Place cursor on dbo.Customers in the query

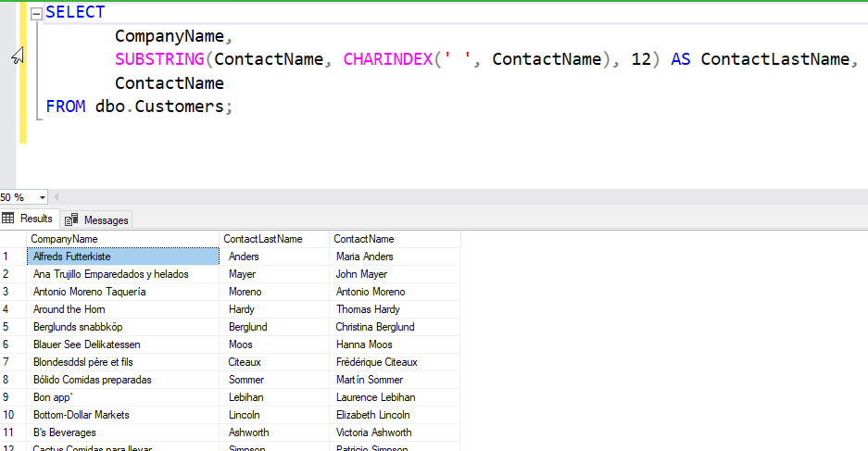pos(159,106)
